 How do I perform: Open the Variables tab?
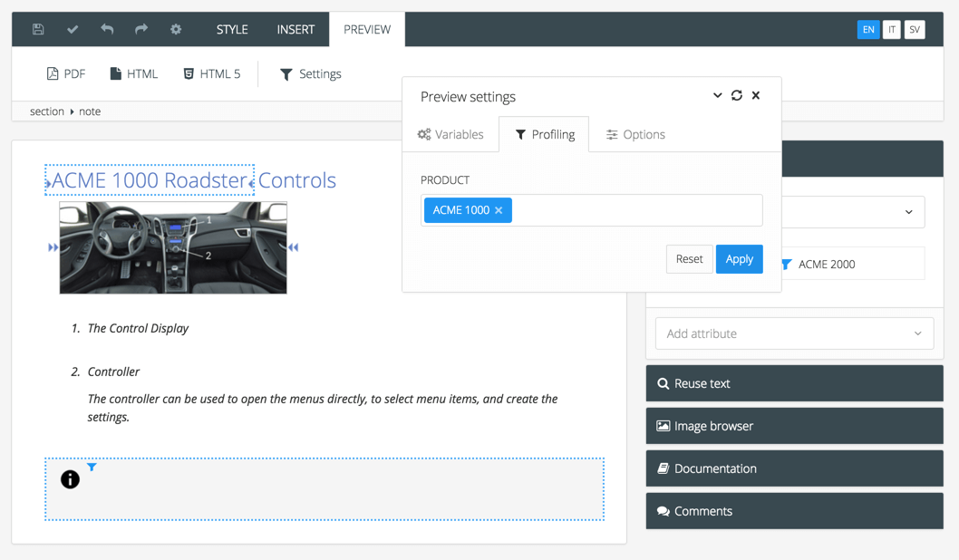(450, 134)
